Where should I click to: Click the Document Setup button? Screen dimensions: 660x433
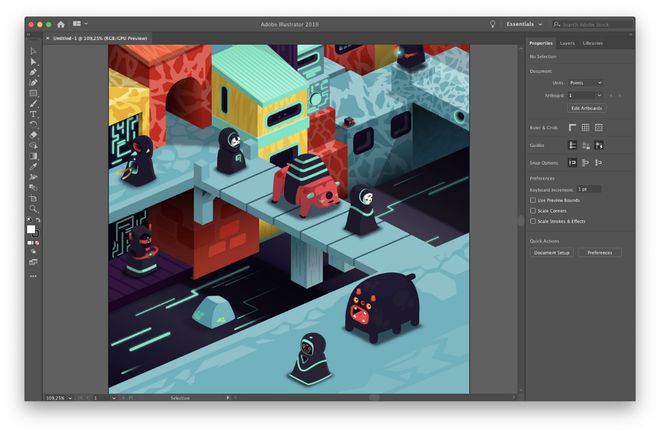[x=551, y=252]
